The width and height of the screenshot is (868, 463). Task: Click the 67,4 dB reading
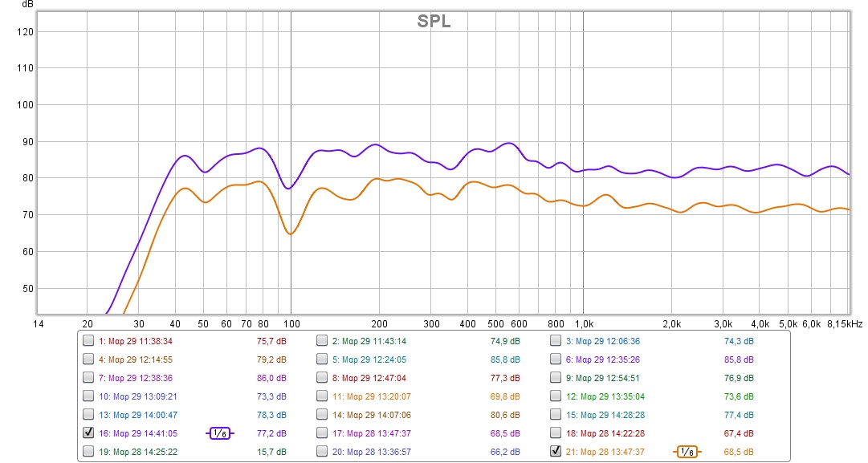[x=739, y=433]
